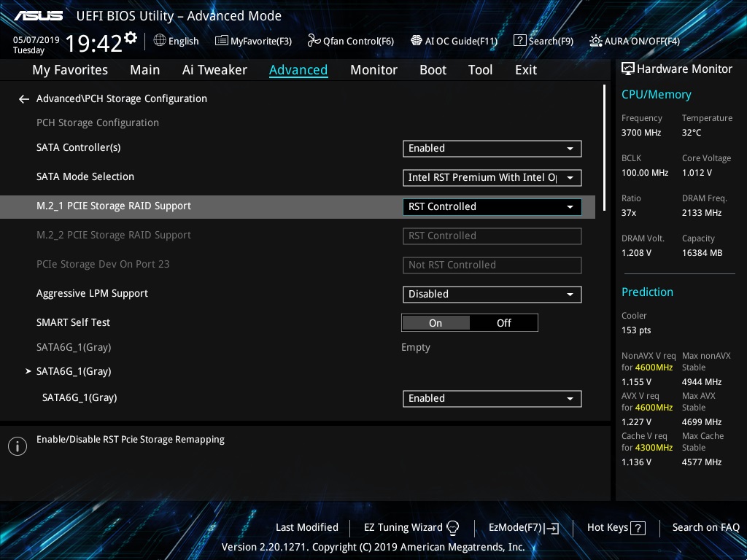Click the CPU/Memory heading
The width and height of the screenshot is (747, 560).
(x=656, y=95)
